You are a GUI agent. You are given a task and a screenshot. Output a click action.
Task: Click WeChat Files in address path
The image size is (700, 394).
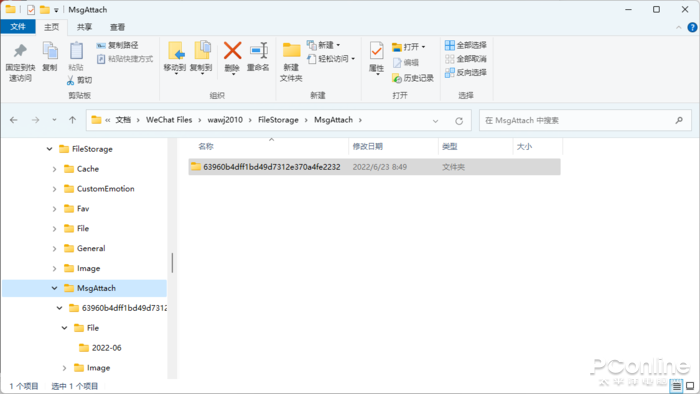point(169,120)
